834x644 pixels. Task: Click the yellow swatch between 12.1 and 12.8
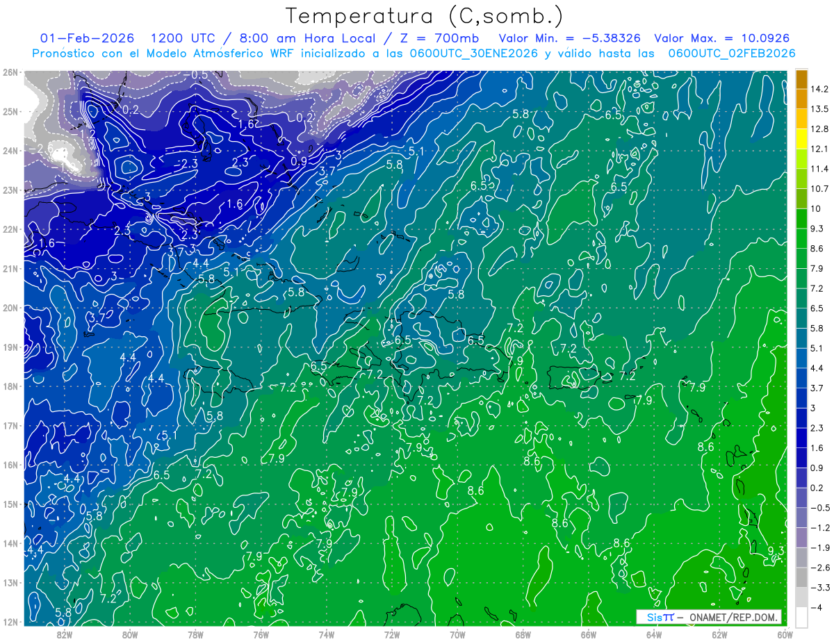click(801, 139)
